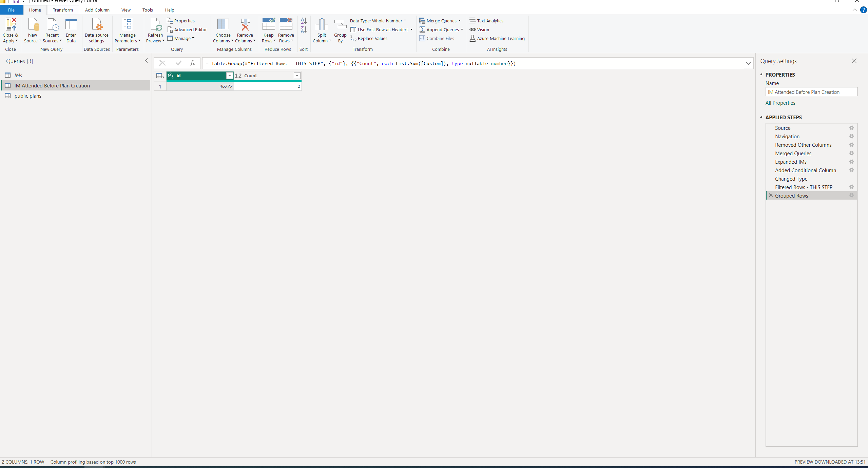
Task: Sort ascending with the A-Z icon
Action: pos(304,21)
